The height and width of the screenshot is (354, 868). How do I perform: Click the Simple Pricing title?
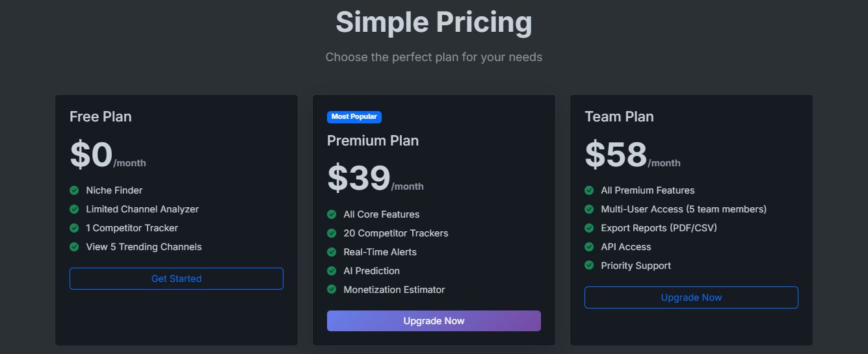434,22
